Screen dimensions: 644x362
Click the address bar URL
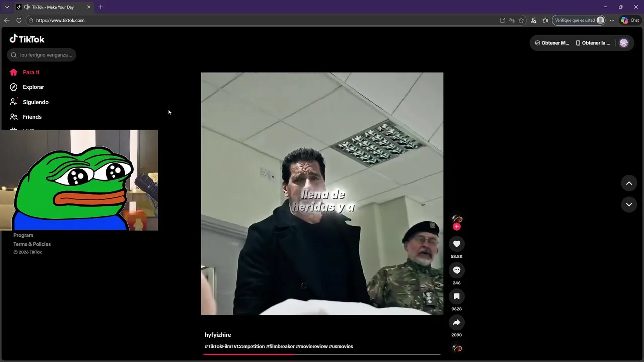(x=60, y=20)
